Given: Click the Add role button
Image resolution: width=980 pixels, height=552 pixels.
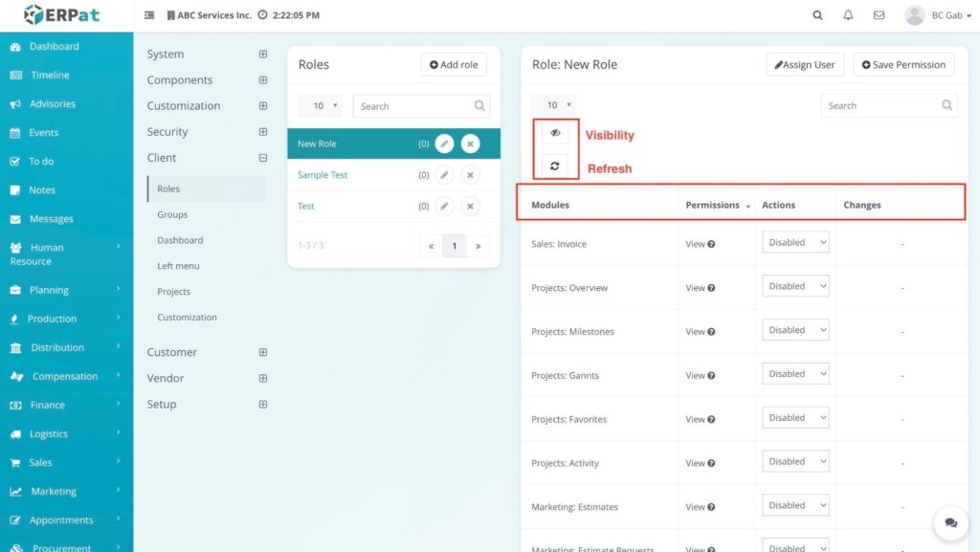Looking at the screenshot, I should click(454, 64).
